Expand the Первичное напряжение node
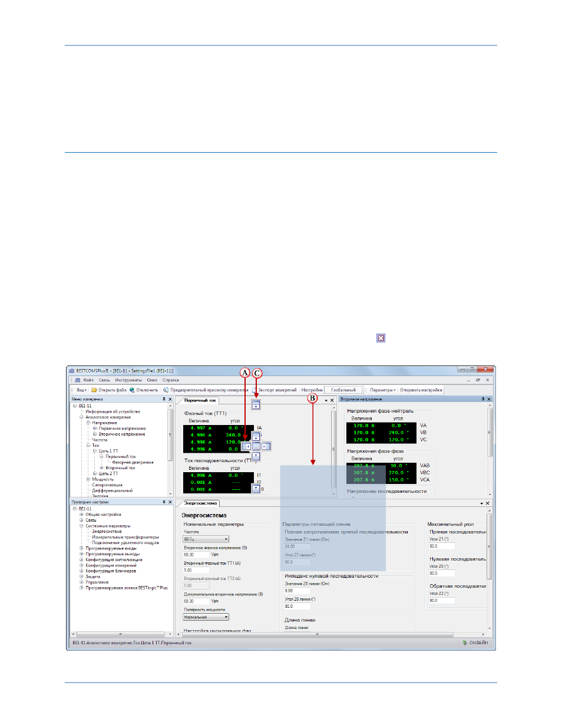 pos(95,429)
